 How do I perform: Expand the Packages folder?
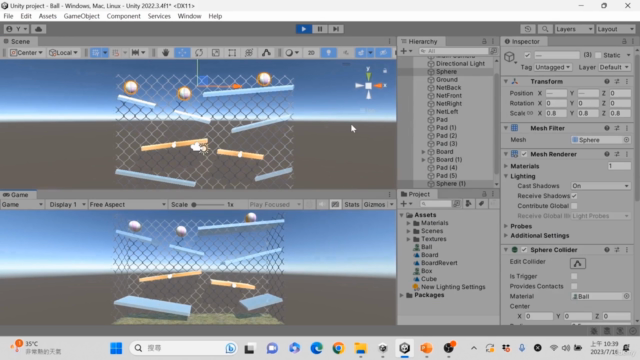(402, 295)
